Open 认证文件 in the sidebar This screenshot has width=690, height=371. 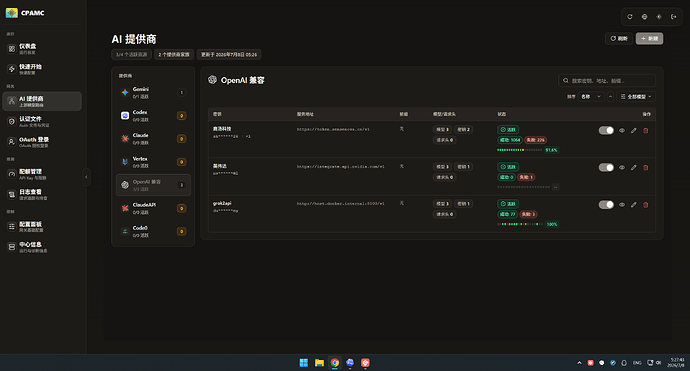point(42,121)
